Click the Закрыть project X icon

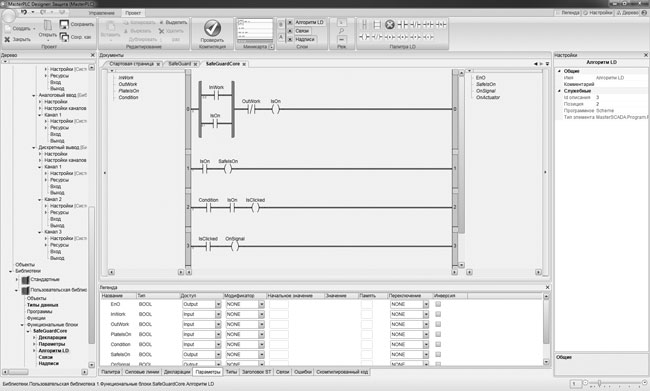[x=7, y=39]
